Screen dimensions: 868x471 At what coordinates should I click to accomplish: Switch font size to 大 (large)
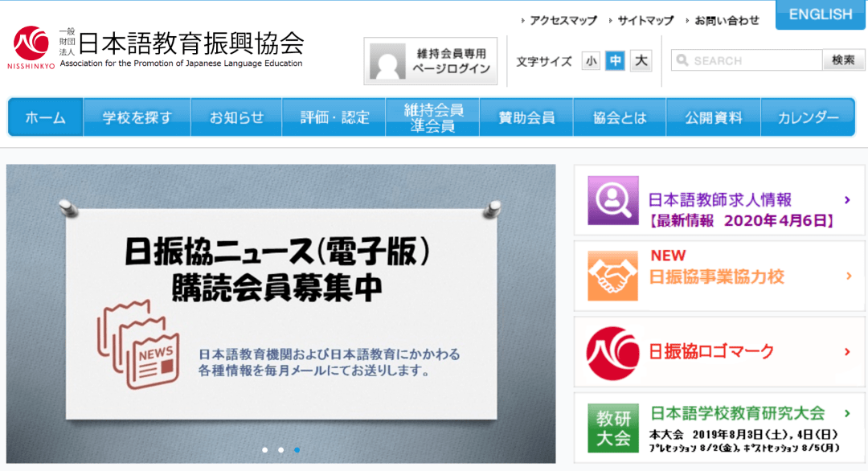coord(639,60)
